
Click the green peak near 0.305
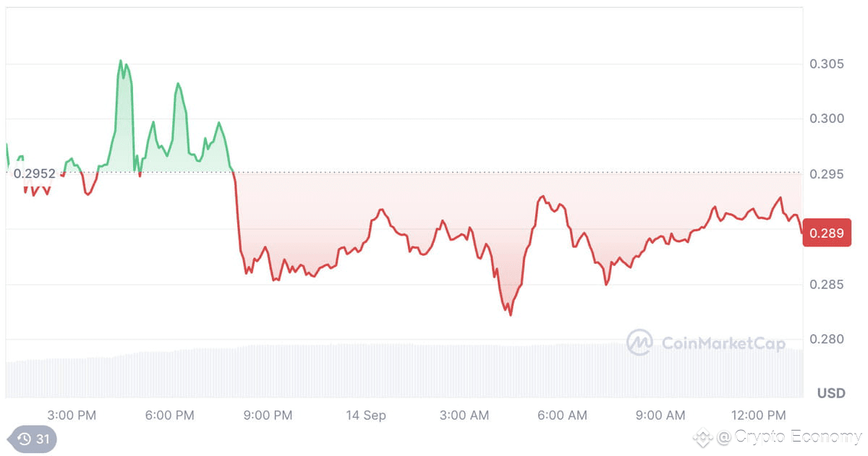coord(121,61)
